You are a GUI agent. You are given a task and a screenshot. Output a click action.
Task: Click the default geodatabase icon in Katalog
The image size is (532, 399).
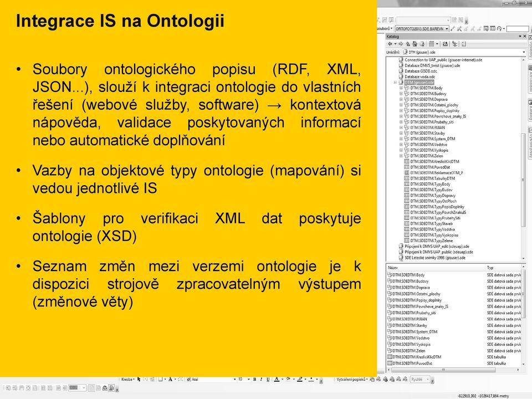422,44
